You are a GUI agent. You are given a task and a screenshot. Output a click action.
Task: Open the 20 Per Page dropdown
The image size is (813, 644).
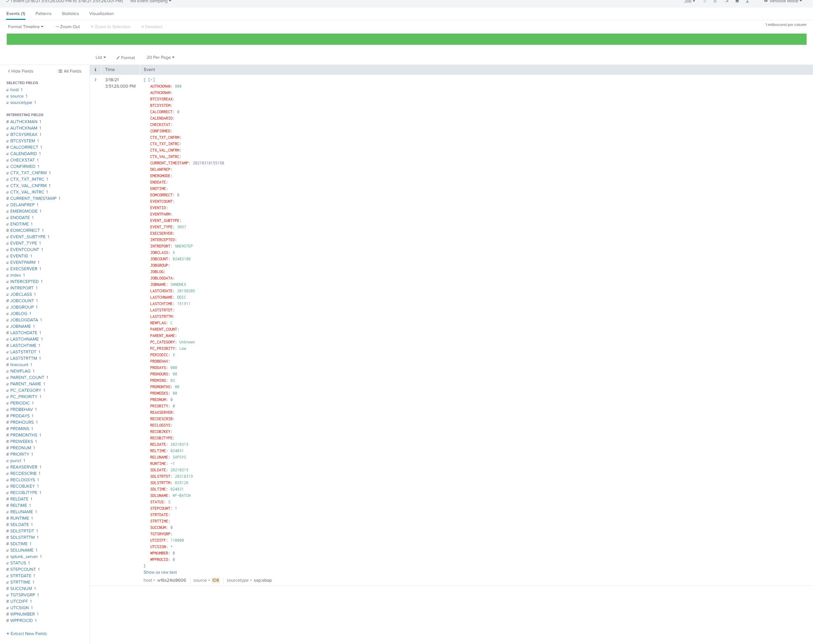pyautogui.click(x=160, y=57)
